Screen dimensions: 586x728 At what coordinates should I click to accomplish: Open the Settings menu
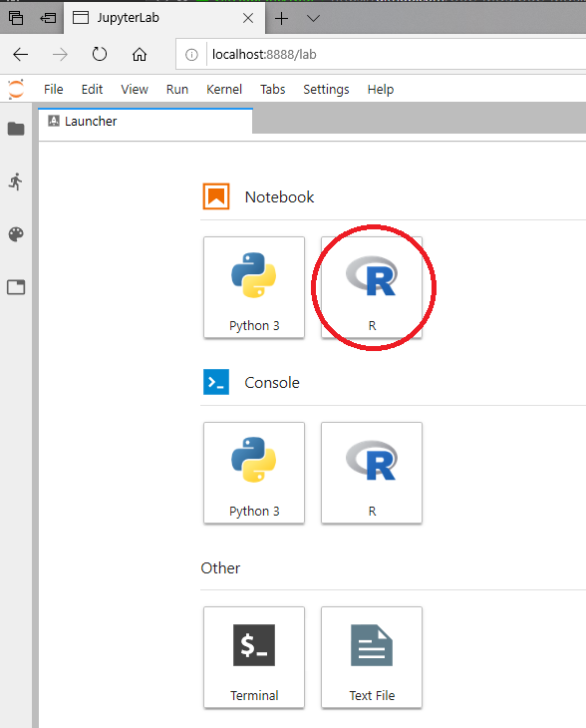(x=326, y=89)
